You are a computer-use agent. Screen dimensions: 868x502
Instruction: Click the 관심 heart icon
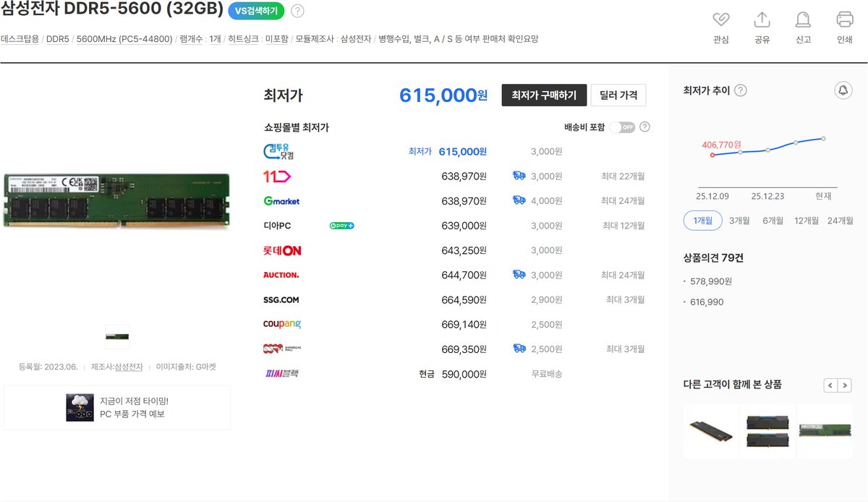click(720, 19)
